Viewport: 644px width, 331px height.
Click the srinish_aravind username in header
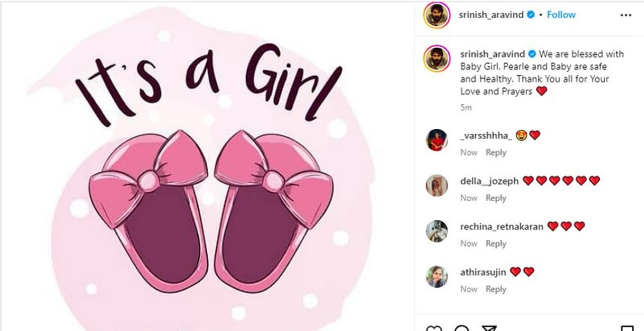click(491, 15)
